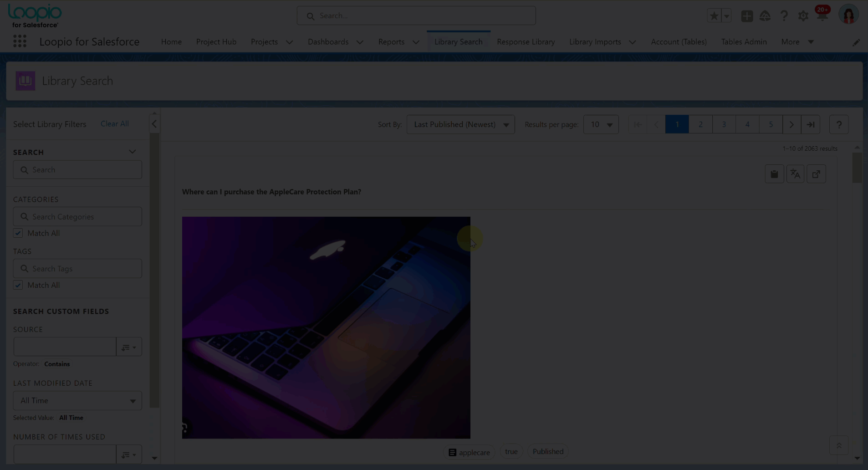
Task: Jump to last results page
Action: pos(811,124)
